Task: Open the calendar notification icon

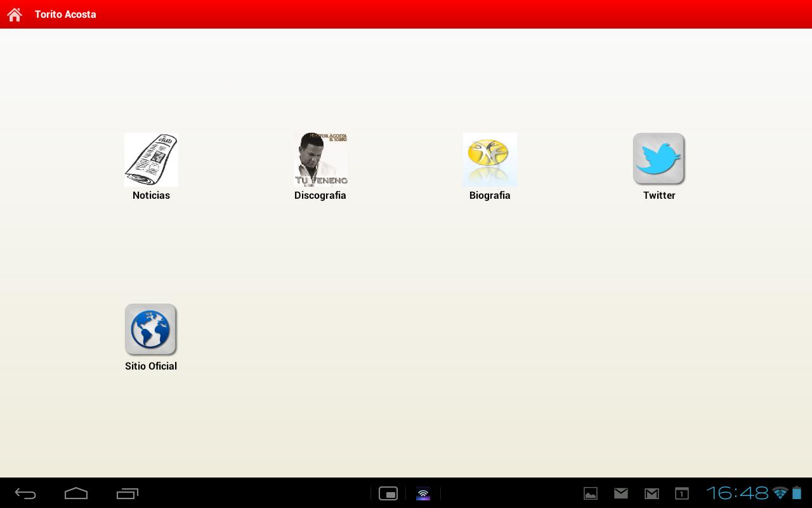Action: click(x=682, y=493)
